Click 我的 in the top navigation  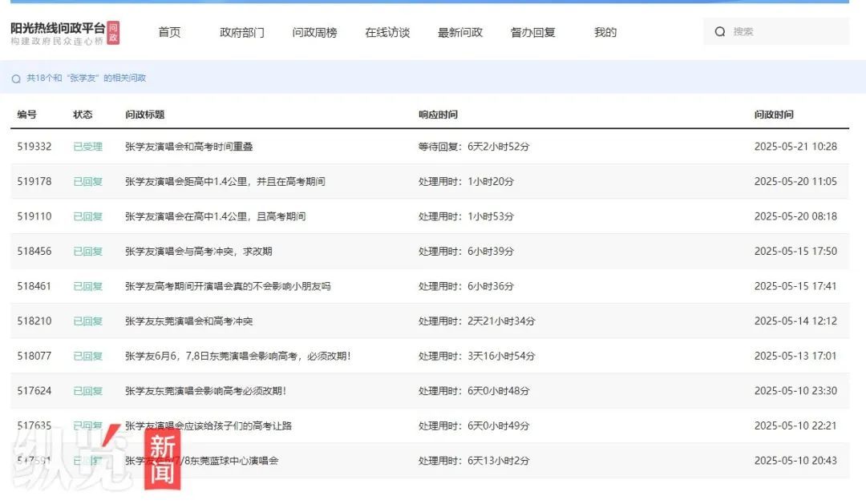coord(605,33)
